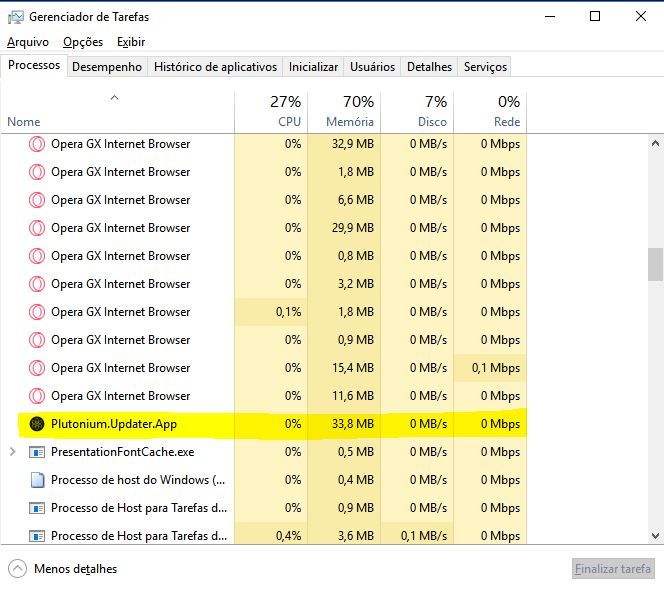
Task: Click the 0,1 Mbps network cell
Action: (490, 368)
